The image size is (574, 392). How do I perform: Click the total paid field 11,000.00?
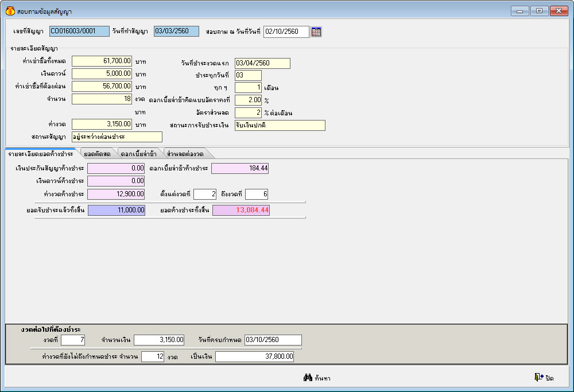[117, 210]
